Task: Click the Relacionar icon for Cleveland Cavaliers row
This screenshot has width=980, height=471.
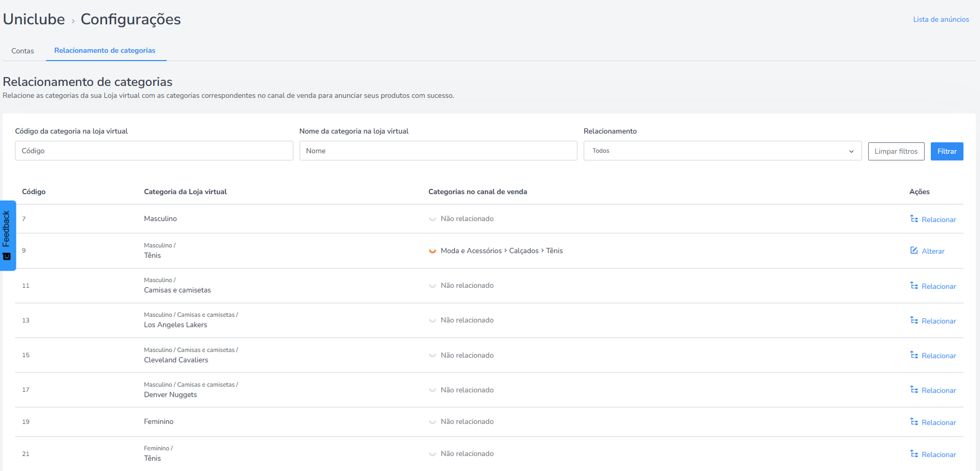Action: click(914, 355)
